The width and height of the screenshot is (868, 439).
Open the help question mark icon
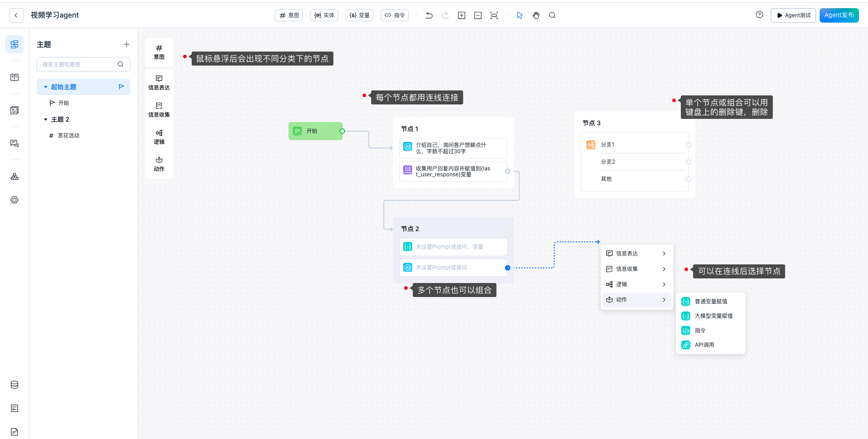click(x=759, y=15)
